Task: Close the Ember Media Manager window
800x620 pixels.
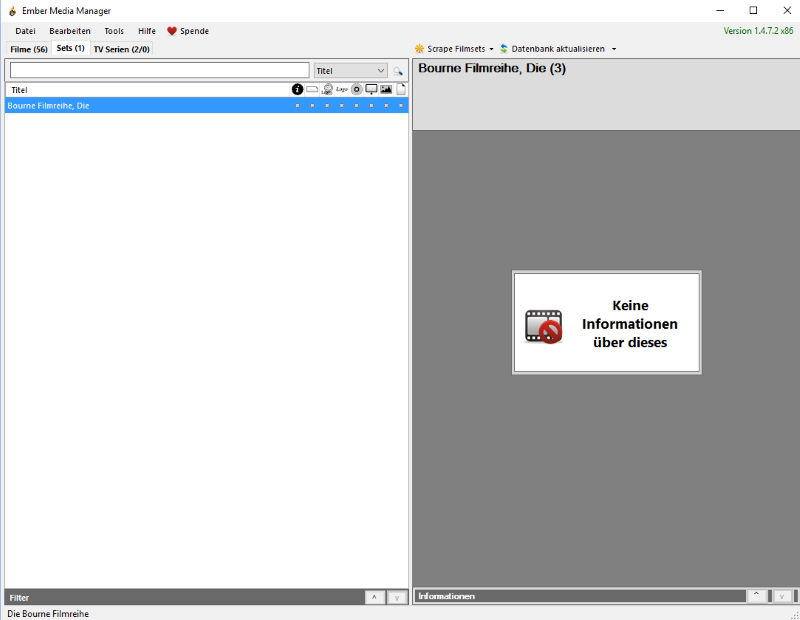Action: [x=787, y=10]
